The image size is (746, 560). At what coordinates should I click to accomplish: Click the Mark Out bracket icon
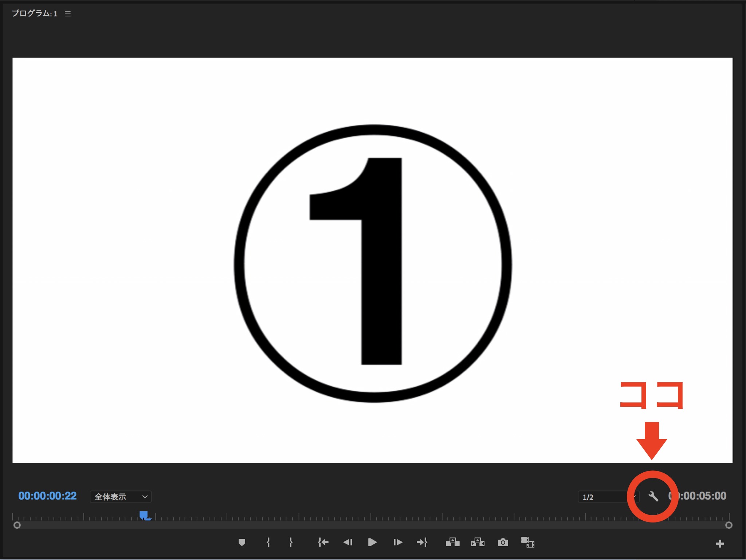pyautogui.click(x=291, y=542)
